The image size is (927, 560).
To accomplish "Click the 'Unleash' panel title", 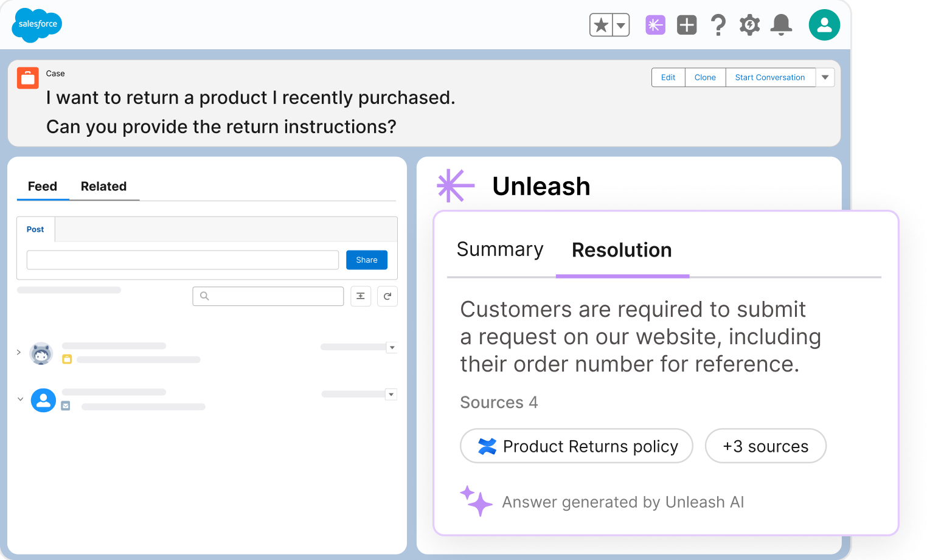I will point(541,186).
